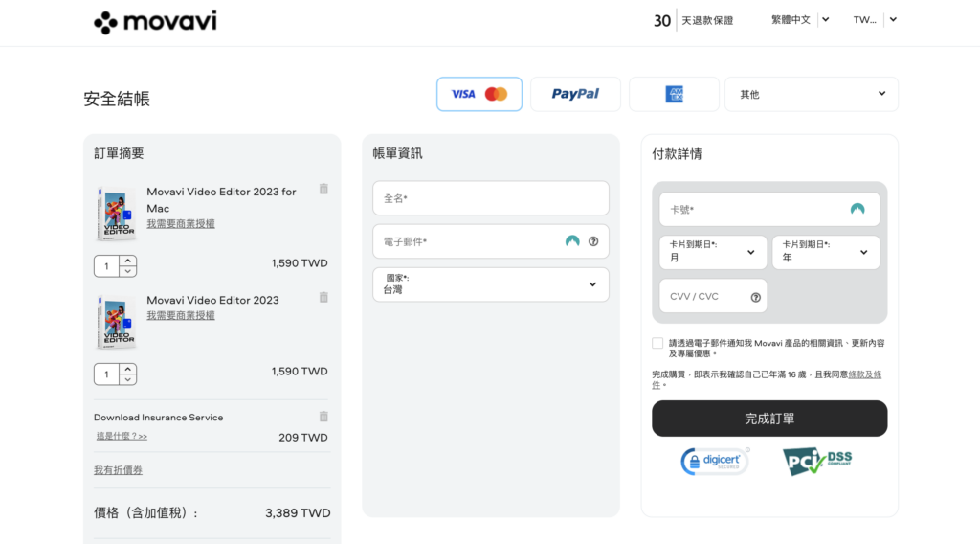Screen dimensions: 980x544
Task: Click the 全名 full name field
Action: (x=491, y=198)
